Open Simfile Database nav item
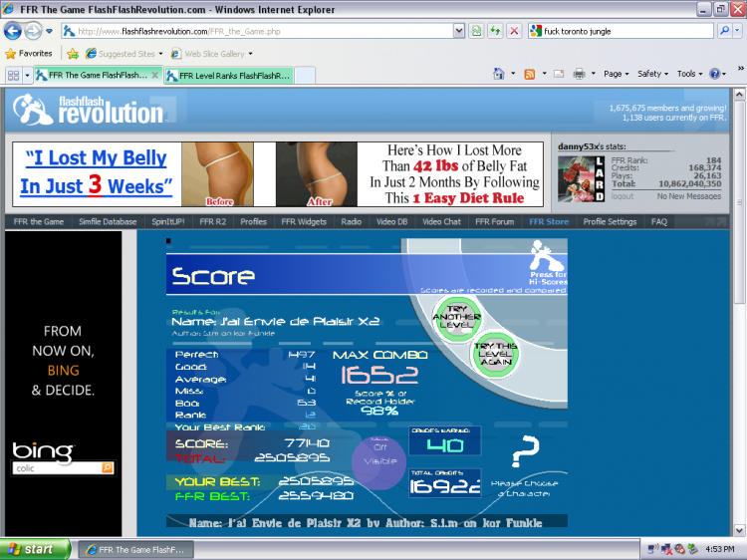Viewport: 747px width, 560px height. [x=108, y=221]
